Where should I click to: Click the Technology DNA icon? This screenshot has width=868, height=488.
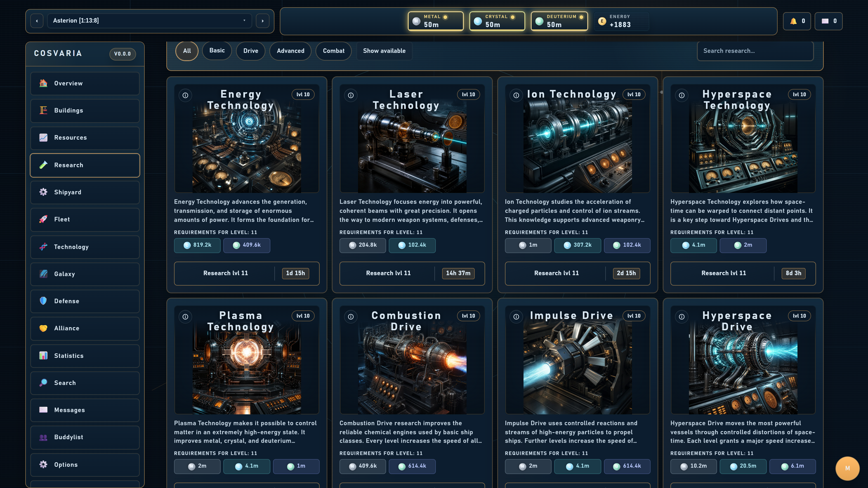43,246
